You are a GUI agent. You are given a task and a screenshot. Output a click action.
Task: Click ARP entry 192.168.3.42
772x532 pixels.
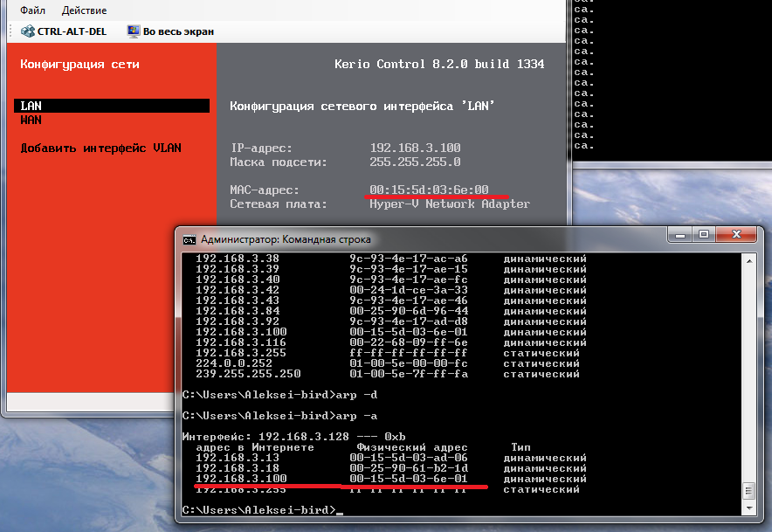(238, 290)
